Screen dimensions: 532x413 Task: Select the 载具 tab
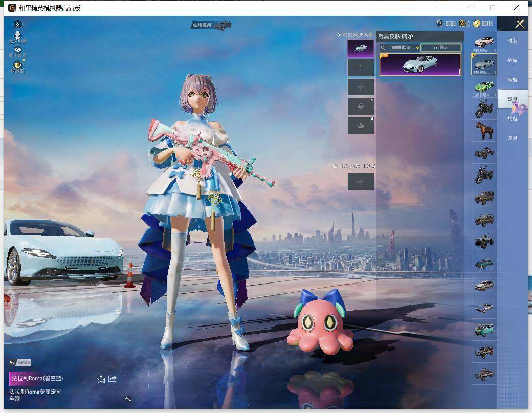(513, 99)
